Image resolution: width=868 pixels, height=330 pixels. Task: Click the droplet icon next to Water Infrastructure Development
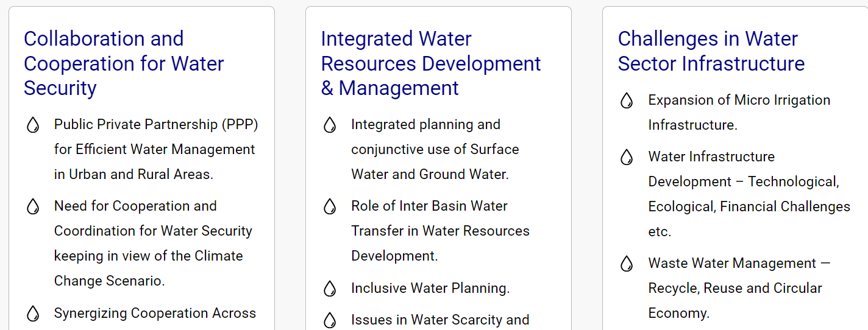pyautogui.click(x=627, y=158)
